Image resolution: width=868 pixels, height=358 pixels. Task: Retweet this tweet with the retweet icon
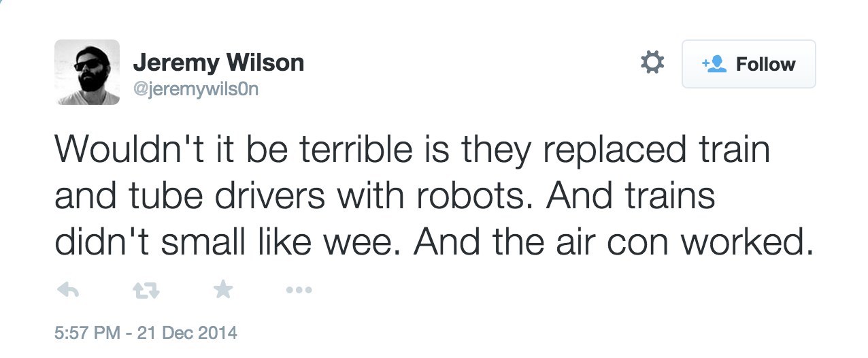point(146,291)
